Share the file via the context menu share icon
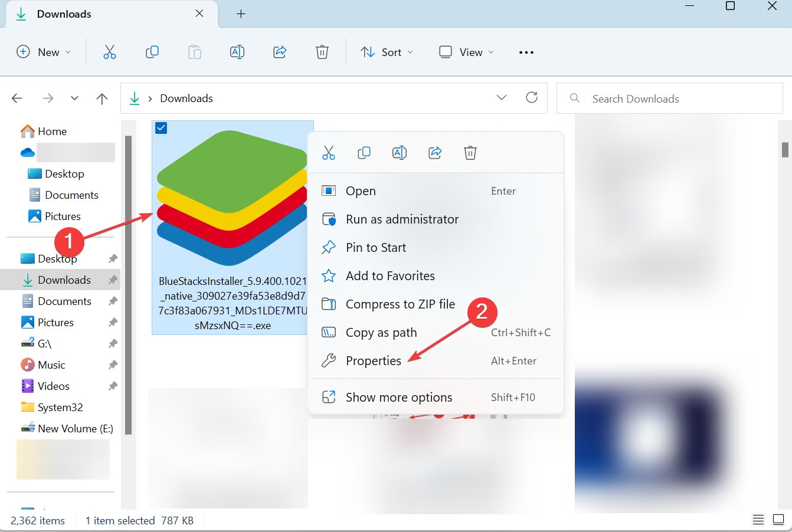792x532 pixels. (x=435, y=153)
